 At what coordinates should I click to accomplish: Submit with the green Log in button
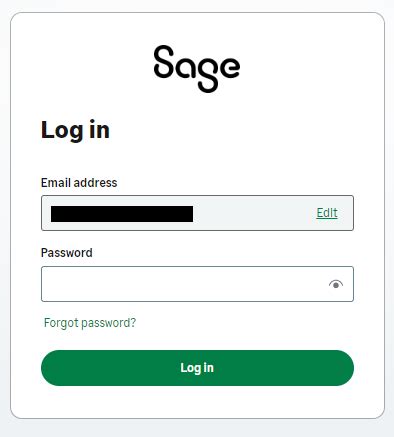[x=197, y=368]
